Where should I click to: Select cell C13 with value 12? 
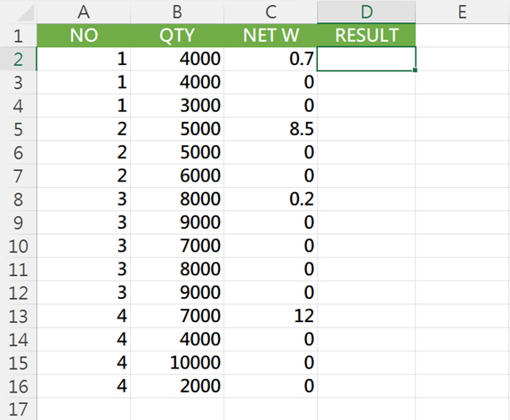271,316
